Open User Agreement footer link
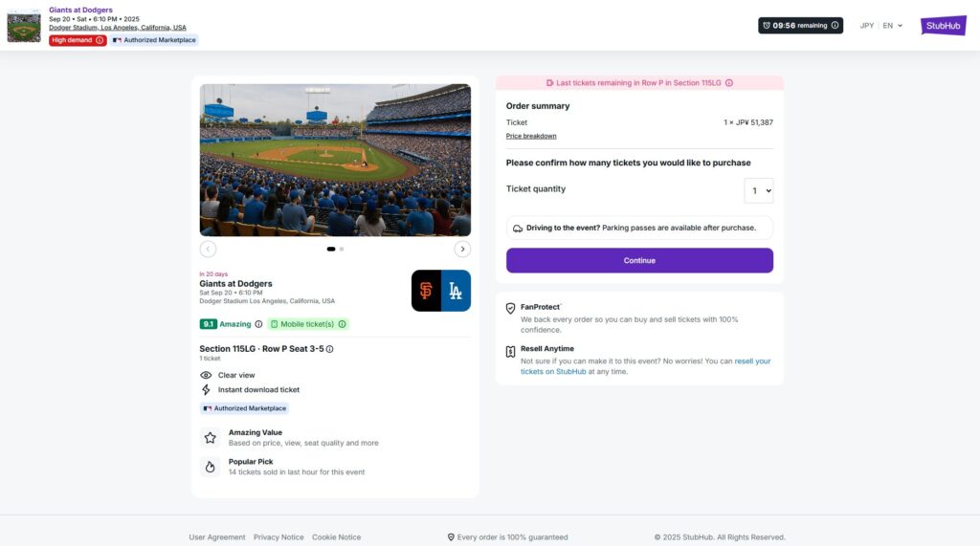Screen dimensions: 980x546 tap(217, 537)
